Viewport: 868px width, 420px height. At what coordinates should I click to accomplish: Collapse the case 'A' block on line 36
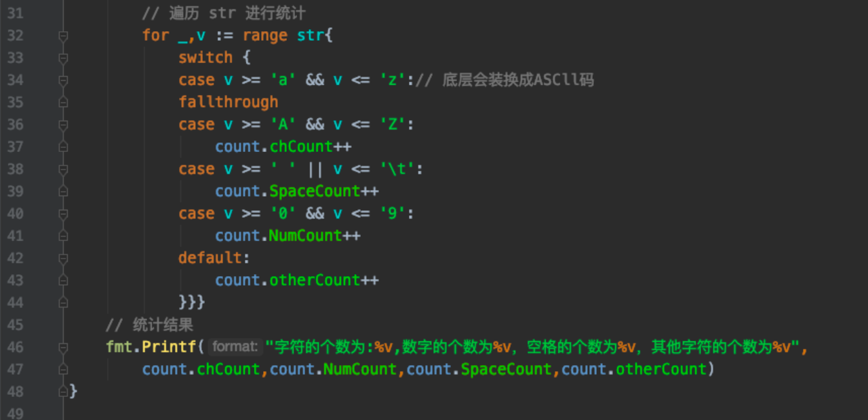pyautogui.click(x=63, y=125)
